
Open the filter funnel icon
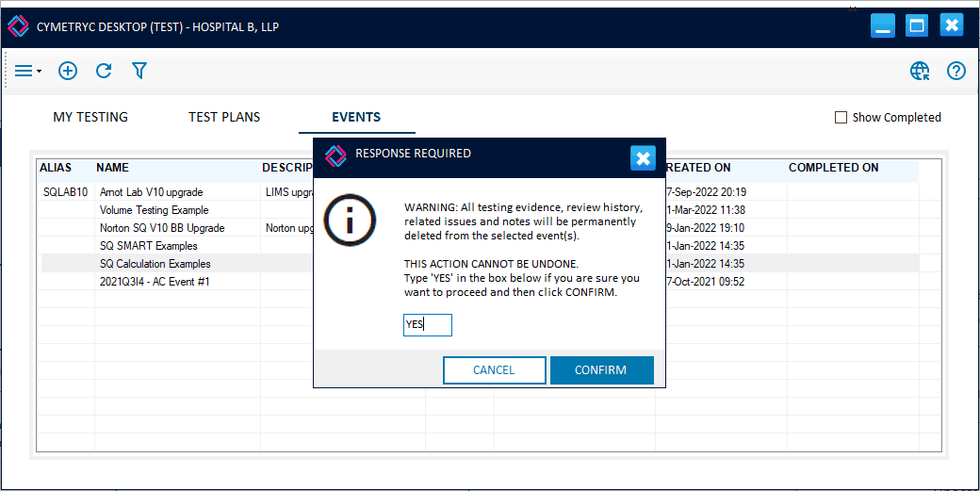pos(139,71)
